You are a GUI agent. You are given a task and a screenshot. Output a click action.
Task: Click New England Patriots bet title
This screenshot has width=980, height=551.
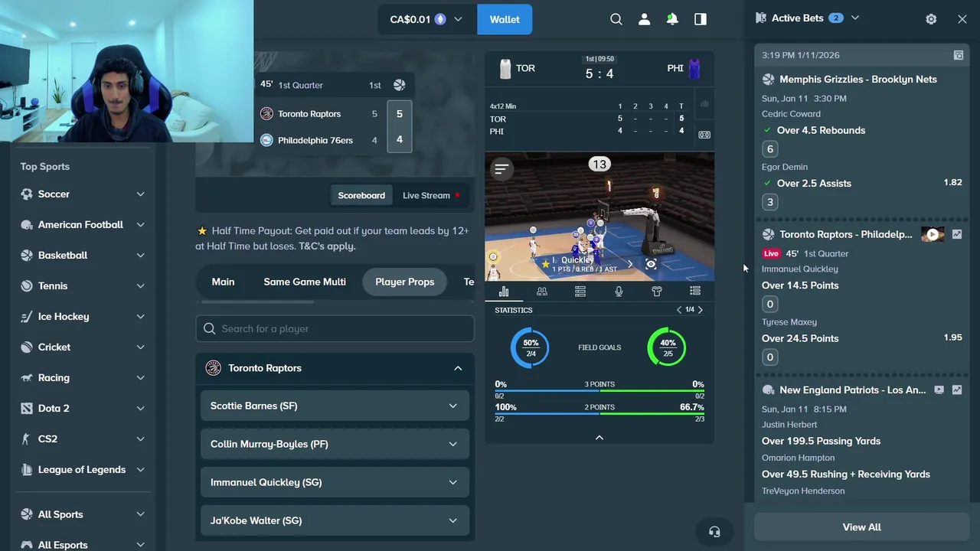852,390
